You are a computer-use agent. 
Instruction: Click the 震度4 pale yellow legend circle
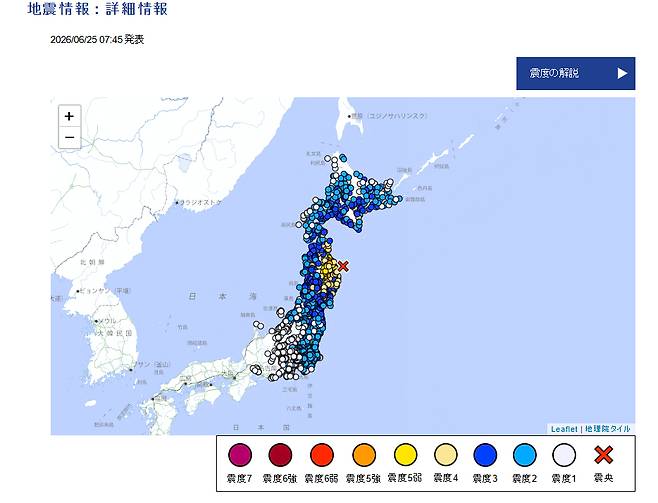tap(446, 455)
